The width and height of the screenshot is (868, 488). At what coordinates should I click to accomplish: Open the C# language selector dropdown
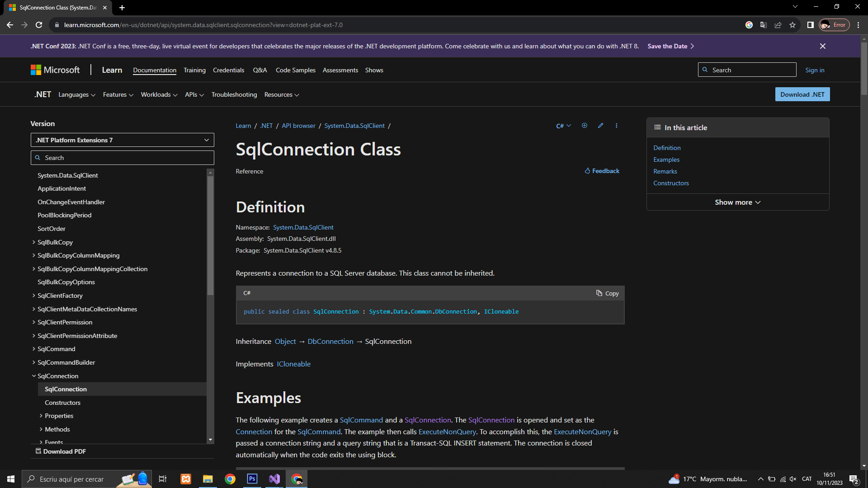(x=563, y=126)
